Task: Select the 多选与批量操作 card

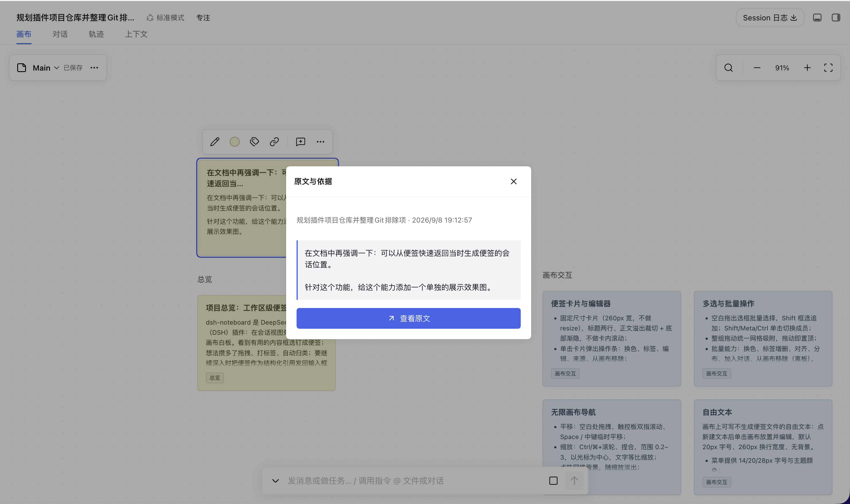Action: (763, 339)
